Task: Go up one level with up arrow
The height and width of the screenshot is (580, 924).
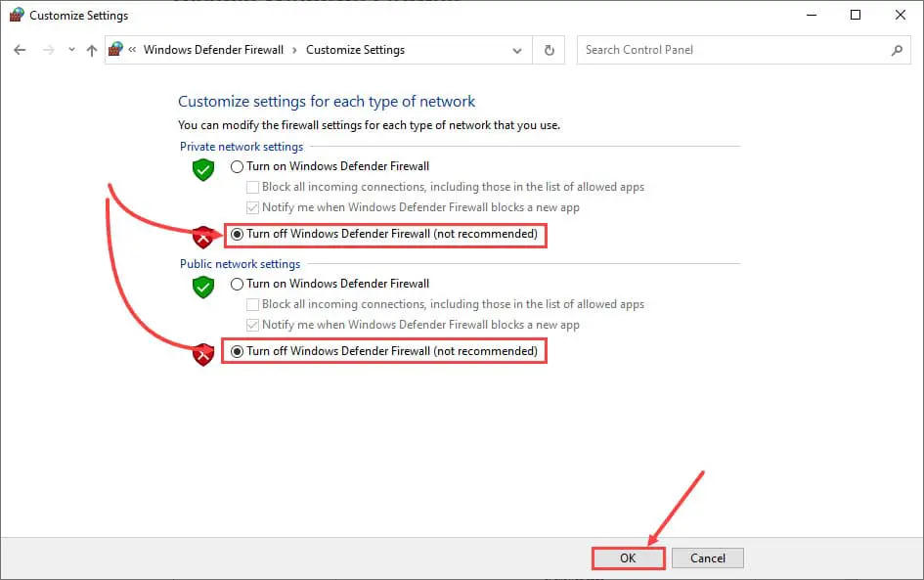Action: (91, 50)
